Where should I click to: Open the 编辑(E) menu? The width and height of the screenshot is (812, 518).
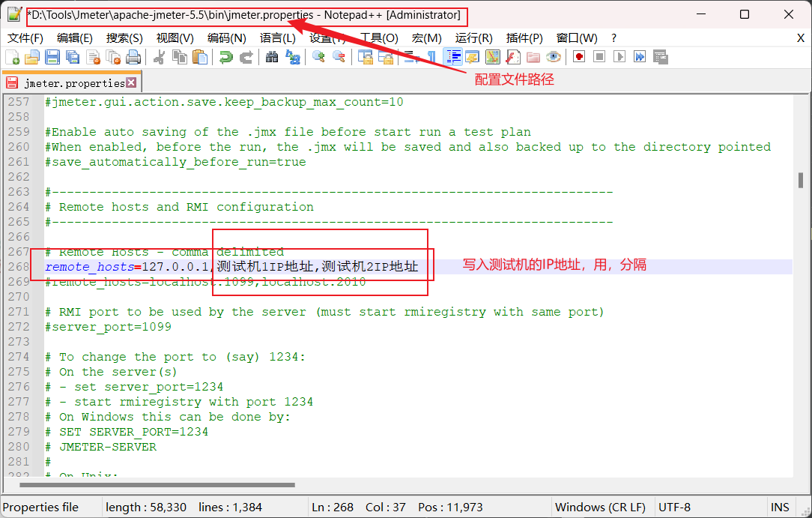(75, 38)
